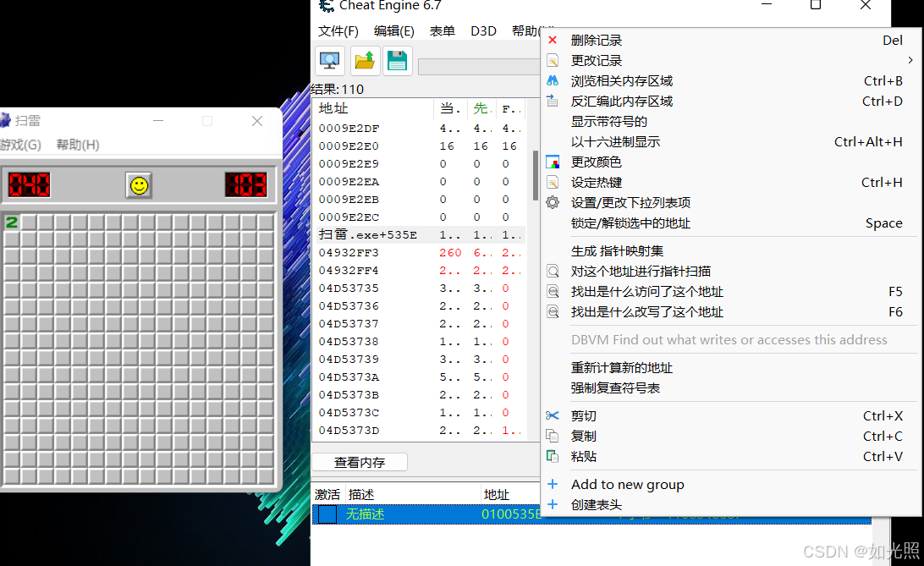This screenshot has height=566, width=924.
Task: Click the 地址 column header in results
Action: tap(374, 108)
